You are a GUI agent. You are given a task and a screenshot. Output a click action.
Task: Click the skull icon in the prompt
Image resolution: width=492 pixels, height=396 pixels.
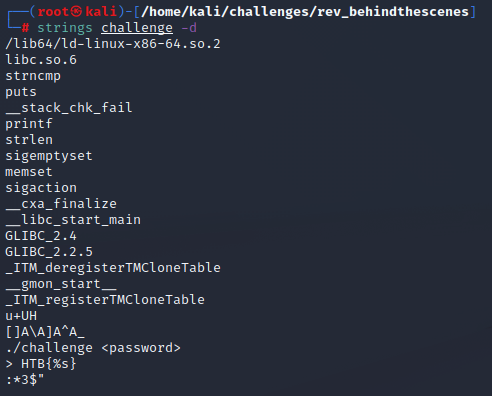(x=76, y=12)
